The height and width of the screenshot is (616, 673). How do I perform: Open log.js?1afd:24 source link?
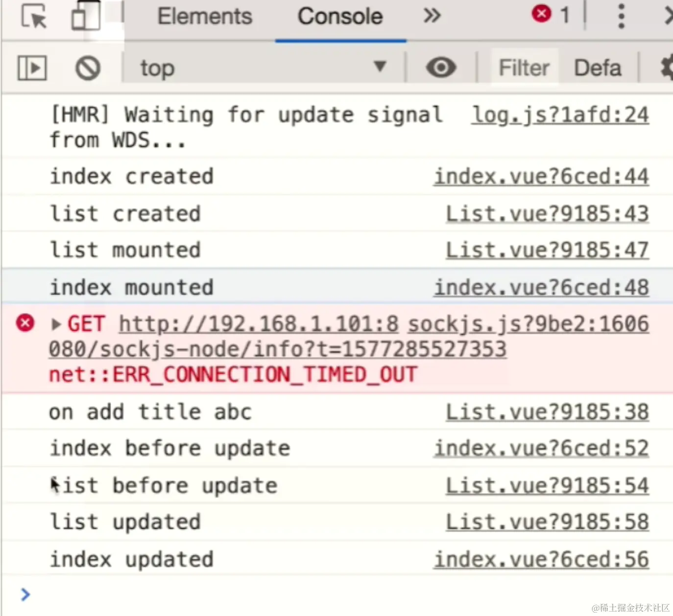click(x=560, y=115)
